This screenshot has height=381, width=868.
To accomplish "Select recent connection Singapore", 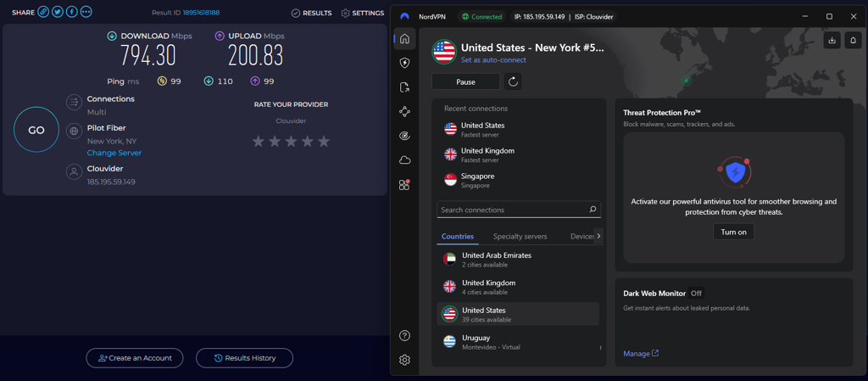I will (x=520, y=180).
